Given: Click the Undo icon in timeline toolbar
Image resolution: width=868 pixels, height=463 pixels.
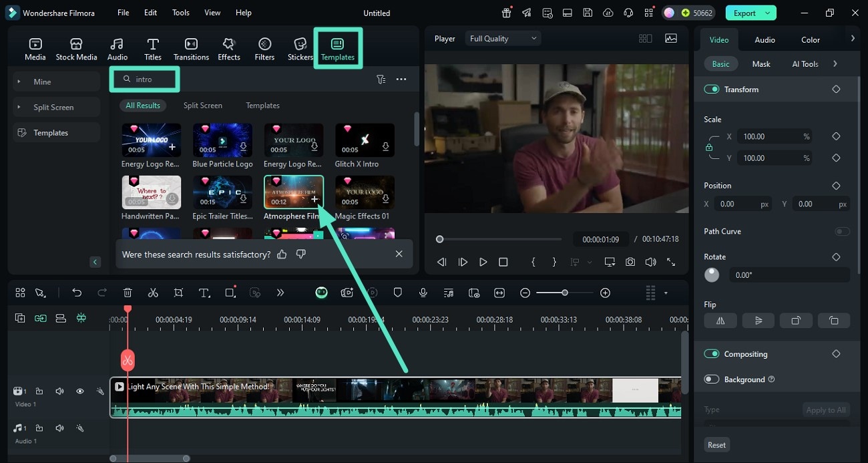Looking at the screenshot, I should pos(77,293).
